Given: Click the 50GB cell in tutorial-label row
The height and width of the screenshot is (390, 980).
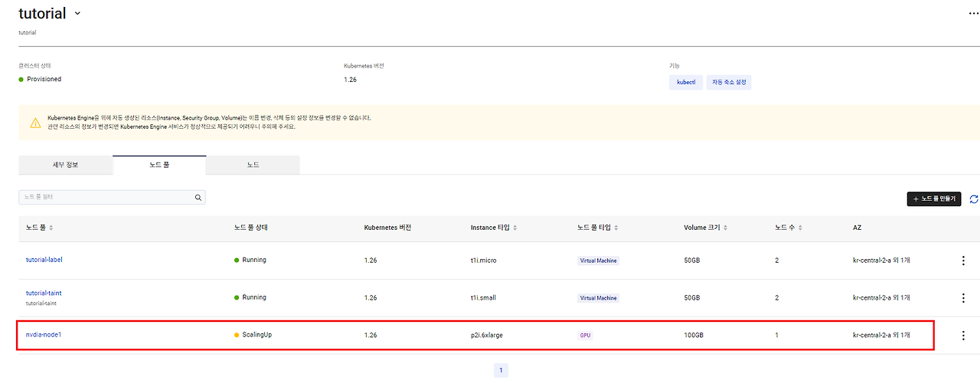Looking at the screenshot, I should tap(691, 260).
